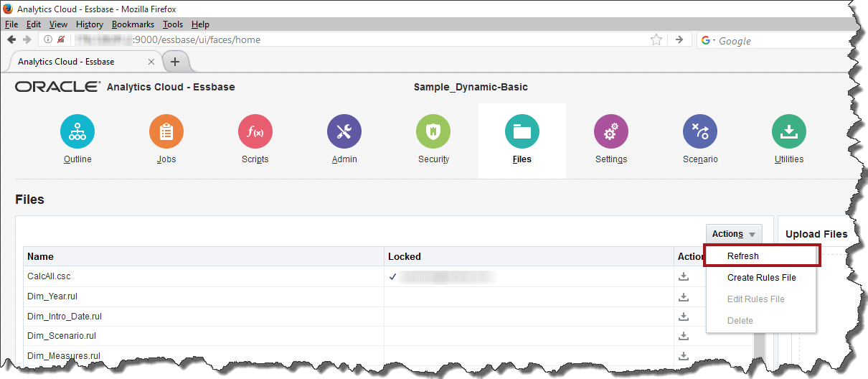868x379 pixels.
Task: Download the Dim_Scenario.rul file
Action: tap(684, 335)
